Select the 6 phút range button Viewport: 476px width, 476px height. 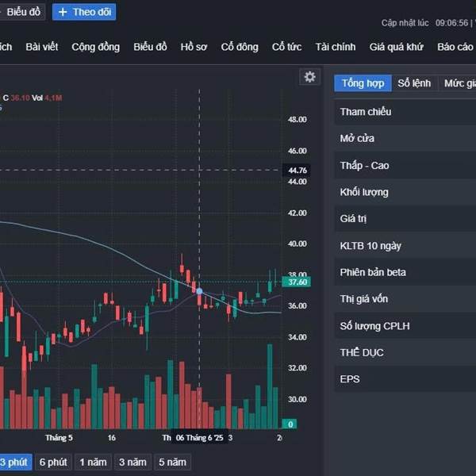pyautogui.click(x=53, y=462)
